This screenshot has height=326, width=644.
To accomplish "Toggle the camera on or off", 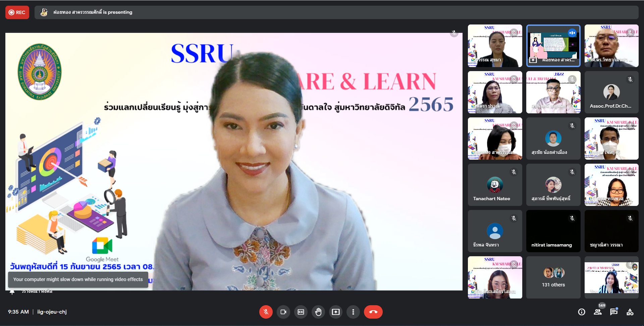I will [283, 312].
